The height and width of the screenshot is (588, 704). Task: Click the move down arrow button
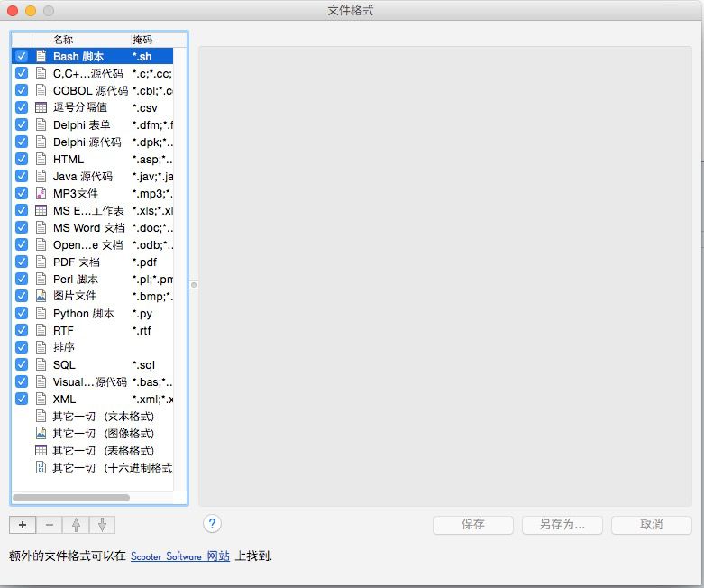[x=102, y=524]
